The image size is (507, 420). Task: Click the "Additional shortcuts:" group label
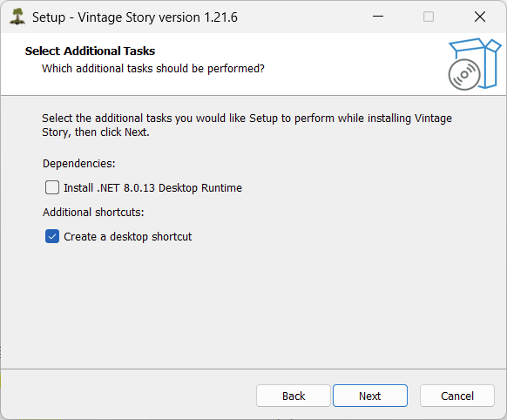(93, 212)
